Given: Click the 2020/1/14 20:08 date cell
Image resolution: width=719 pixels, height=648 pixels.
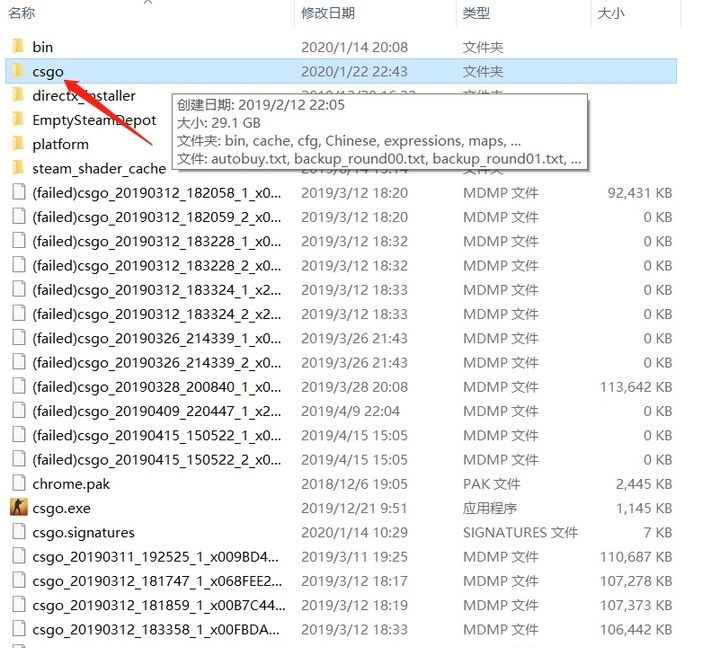Looking at the screenshot, I should click(354, 47).
